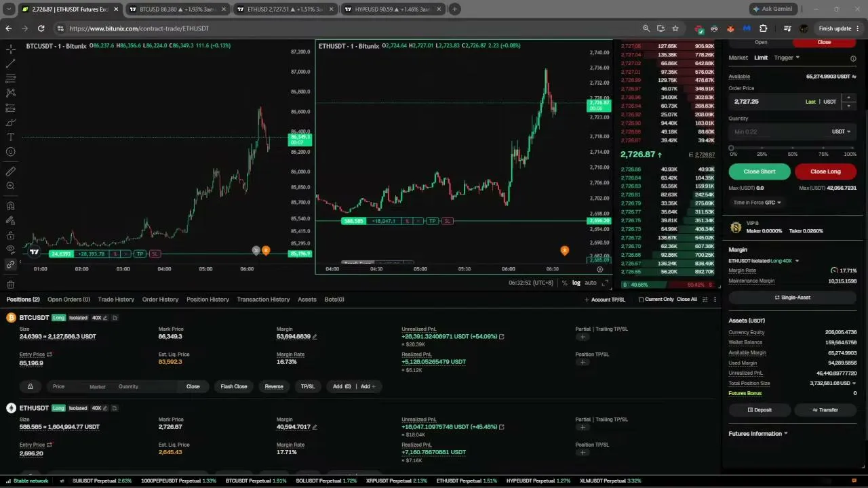Open the Fibonacci retracement tool

pos(11,78)
